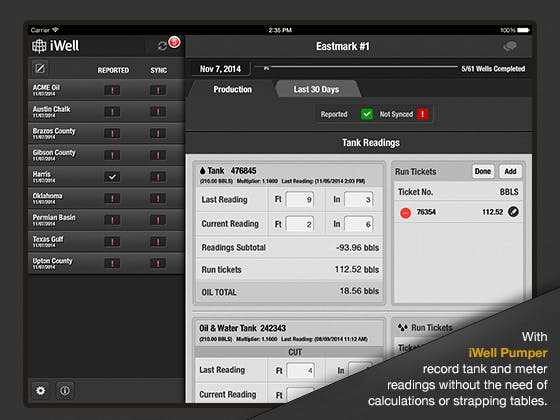Tap the Eastmark #1 title
Viewport: 560px width, 420px height.
click(x=342, y=46)
